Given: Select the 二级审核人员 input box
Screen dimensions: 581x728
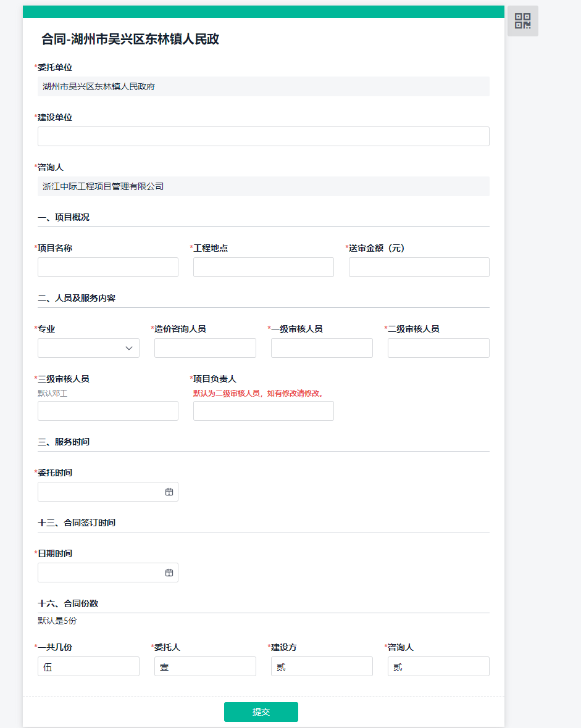Looking at the screenshot, I should [x=438, y=348].
